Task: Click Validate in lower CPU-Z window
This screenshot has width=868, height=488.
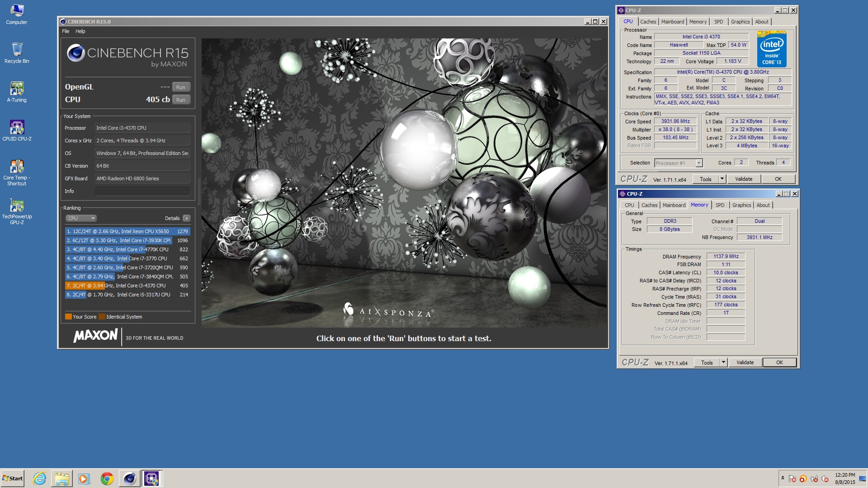Action: click(x=745, y=362)
